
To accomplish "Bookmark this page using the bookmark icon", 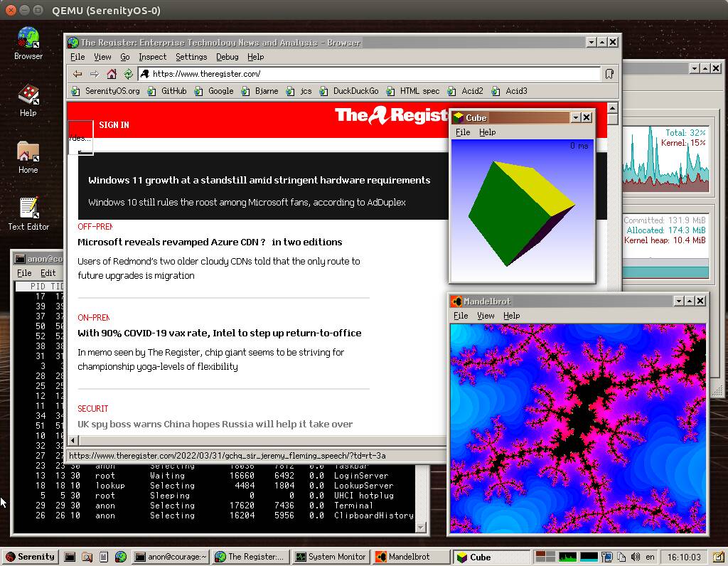I will coord(609,74).
